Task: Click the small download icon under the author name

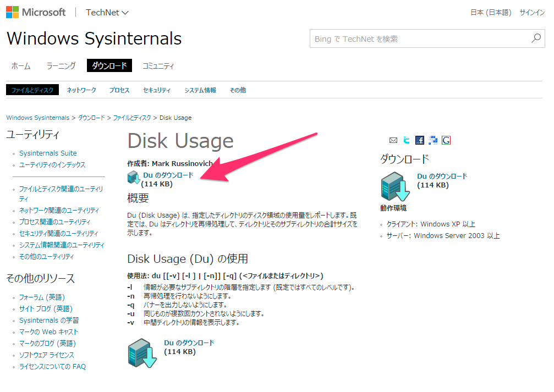Action: (134, 177)
